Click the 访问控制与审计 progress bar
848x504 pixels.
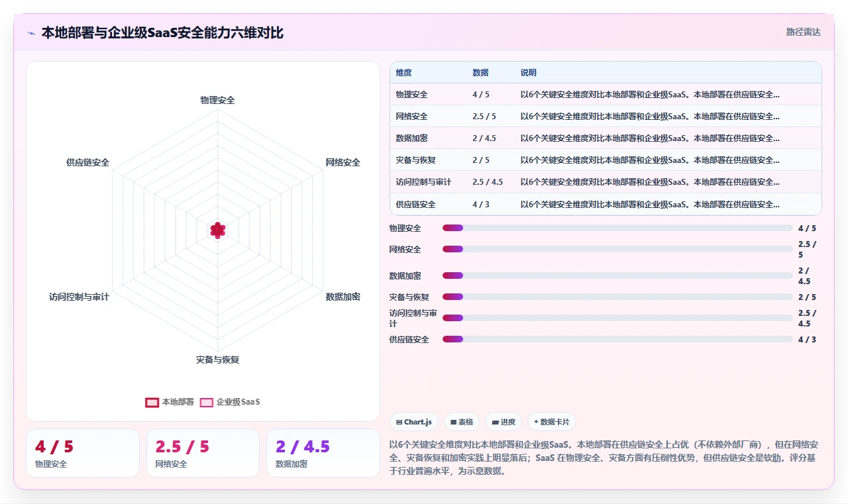pos(617,318)
